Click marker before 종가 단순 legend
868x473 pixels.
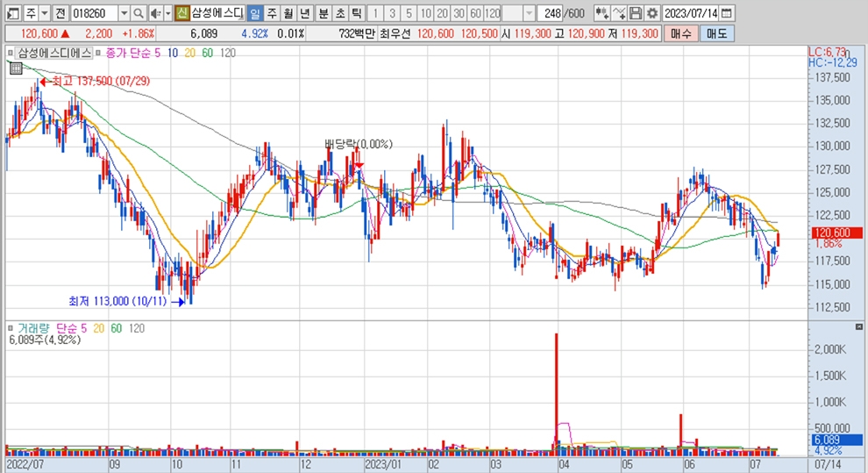[x=98, y=53]
